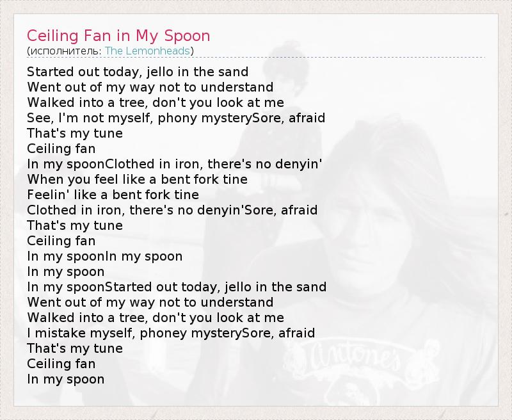Click the dotted separator under the artist name
Image resolution: width=512 pixels, height=420 pixels.
click(256, 58)
